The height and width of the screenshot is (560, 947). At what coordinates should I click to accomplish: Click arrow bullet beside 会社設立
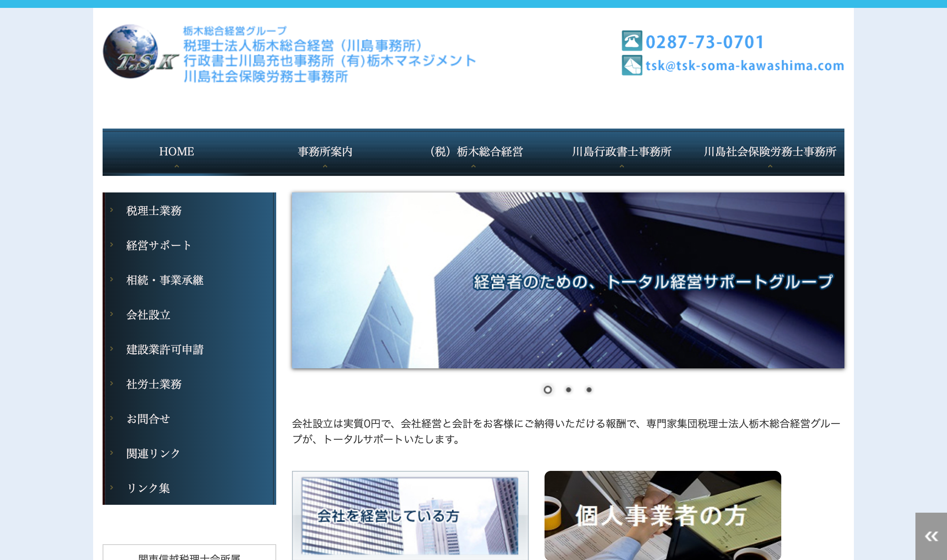click(112, 314)
